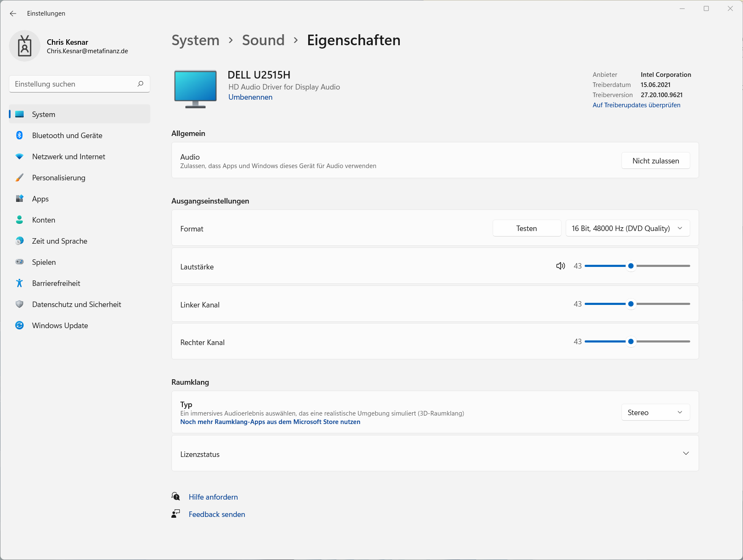The image size is (743, 560).
Task: Go back using the arrow icon
Action: click(x=13, y=14)
